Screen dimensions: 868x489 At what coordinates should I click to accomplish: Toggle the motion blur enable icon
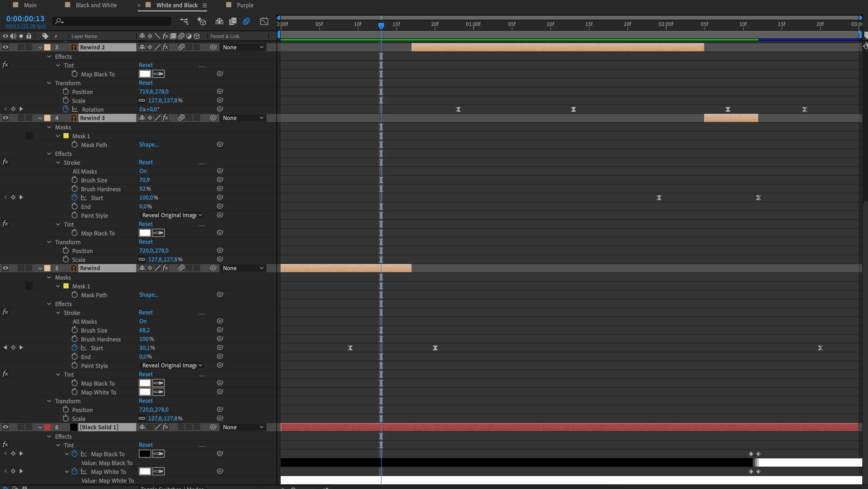(x=246, y=21)
